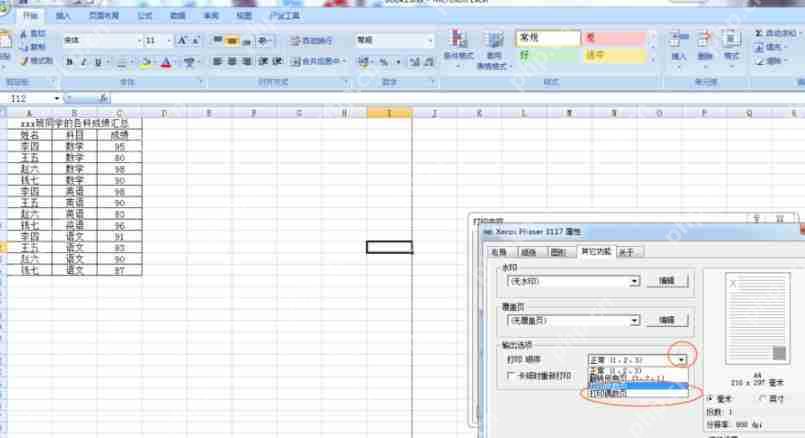Apply Percent Style number format
This screenshot has width=805, height=438.
pos(384,62)
